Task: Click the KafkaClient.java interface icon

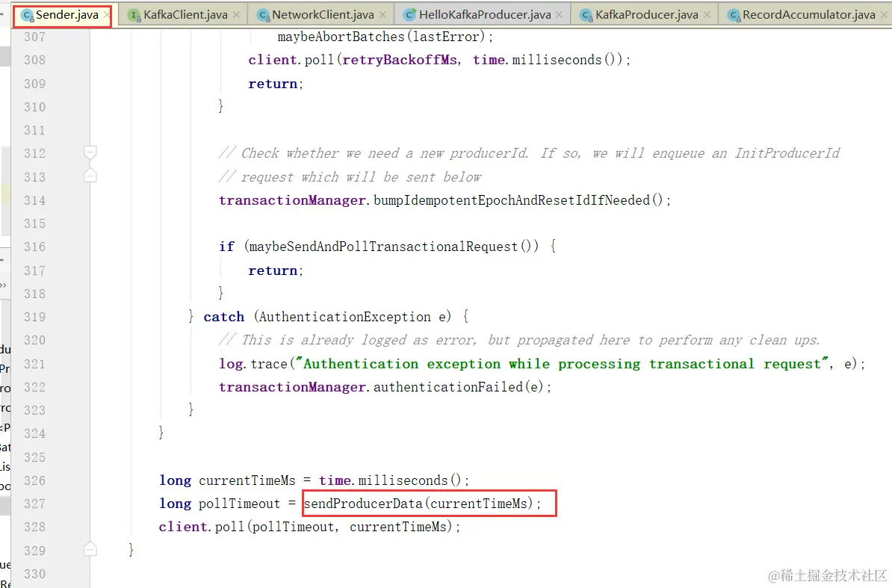Action: (x=134, y=16)
